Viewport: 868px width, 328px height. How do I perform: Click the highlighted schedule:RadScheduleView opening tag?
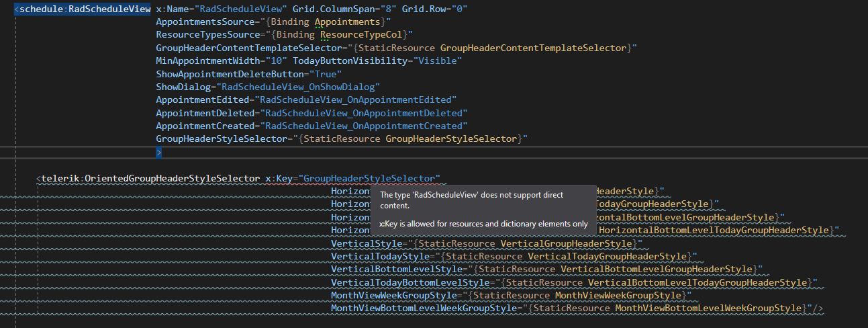83,9
